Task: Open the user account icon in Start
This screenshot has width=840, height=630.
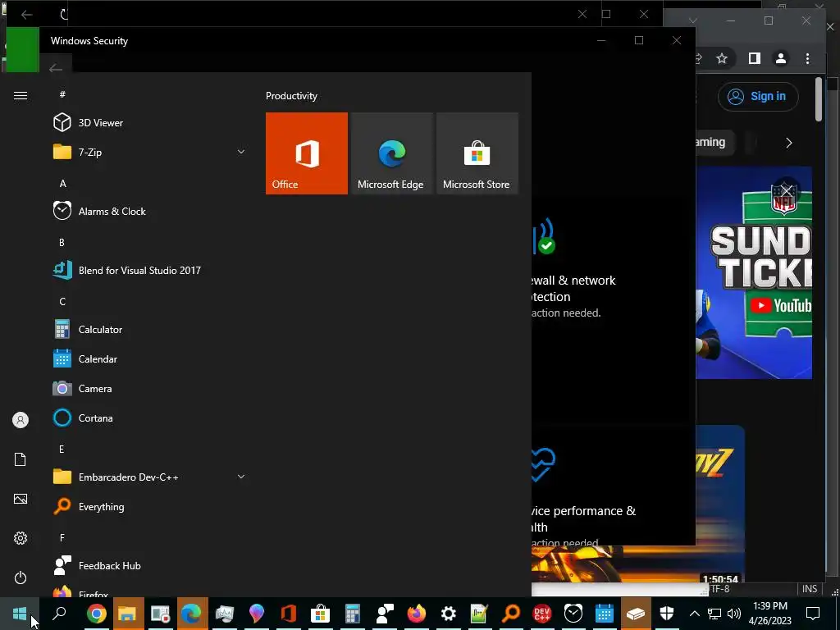Action: point(21,420)
